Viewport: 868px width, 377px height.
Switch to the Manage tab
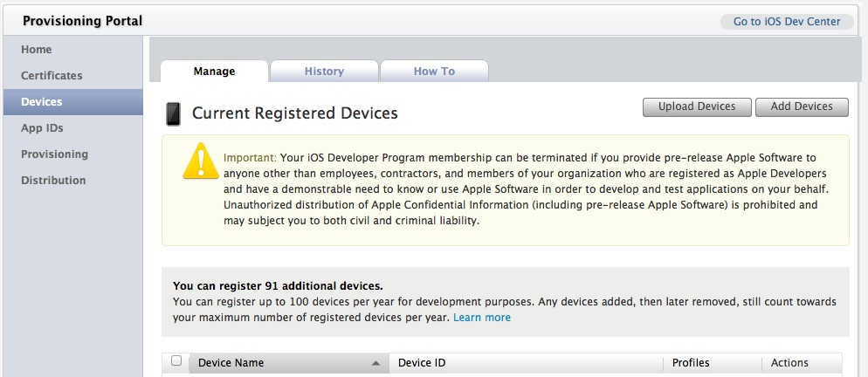click(214, 72)
